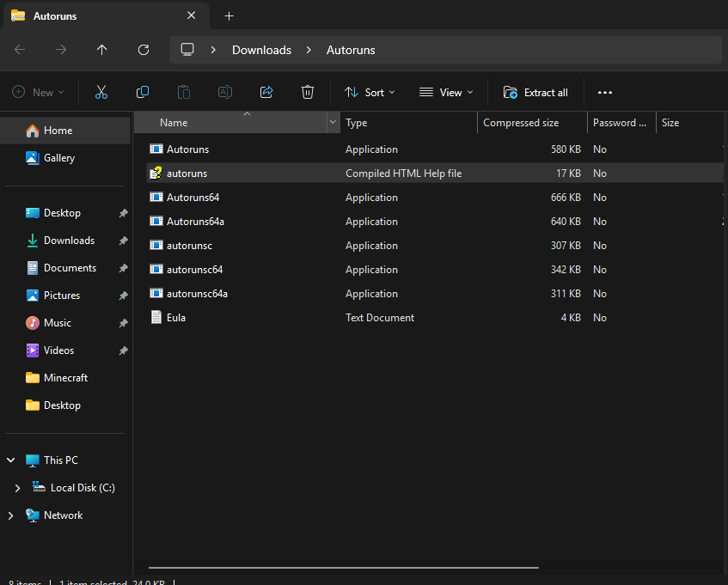Unpin Videos using its pin icon
Image resolution: width=728 pixels, height=585 pixels.
pos(123,350)
